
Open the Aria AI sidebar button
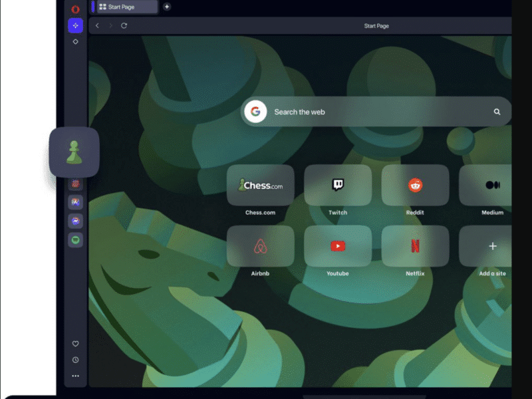(x=75, y=25)
